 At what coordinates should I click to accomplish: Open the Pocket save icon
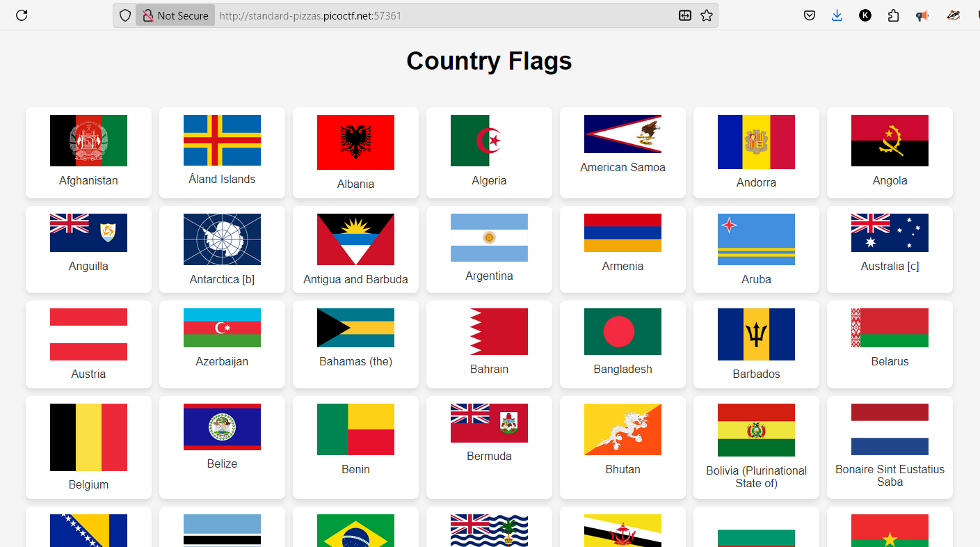(x=810, y=15)
